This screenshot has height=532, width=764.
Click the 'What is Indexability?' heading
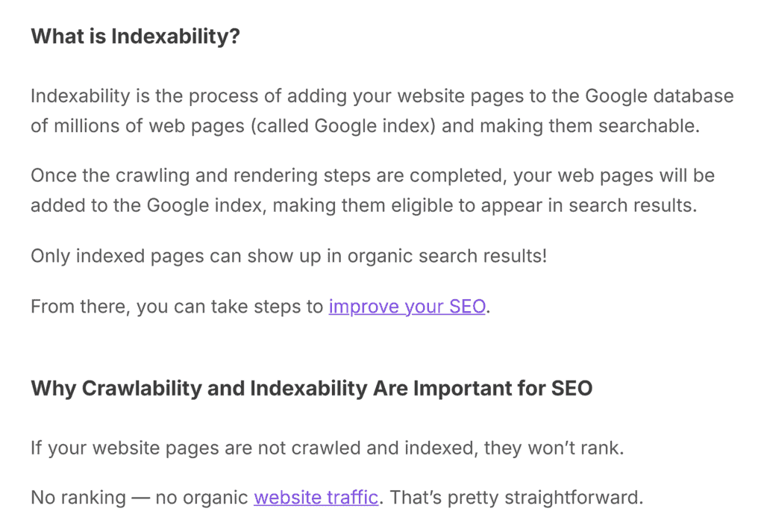point(135,37)
